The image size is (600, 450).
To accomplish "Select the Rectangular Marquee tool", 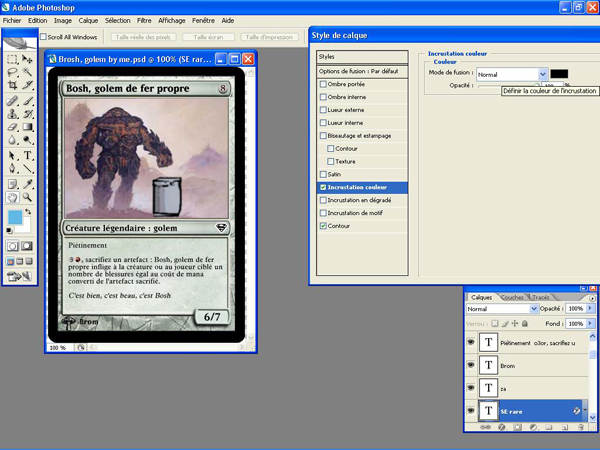I will click(x=12, y=59).
